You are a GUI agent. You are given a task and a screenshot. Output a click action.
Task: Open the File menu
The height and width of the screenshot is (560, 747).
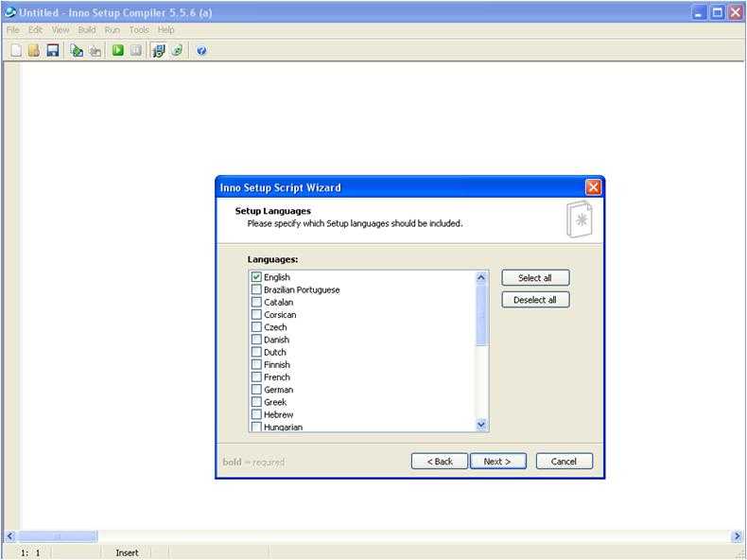coord(13,30)
